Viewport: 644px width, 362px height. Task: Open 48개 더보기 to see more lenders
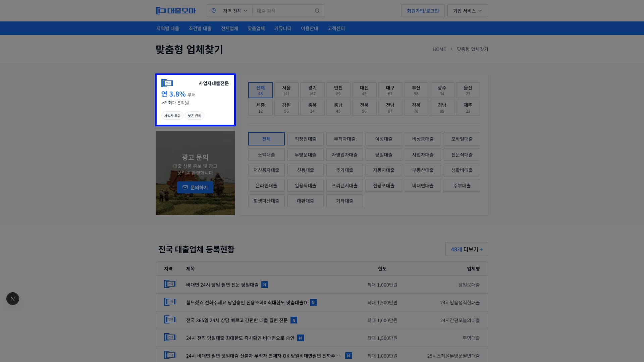coord(467,249)
